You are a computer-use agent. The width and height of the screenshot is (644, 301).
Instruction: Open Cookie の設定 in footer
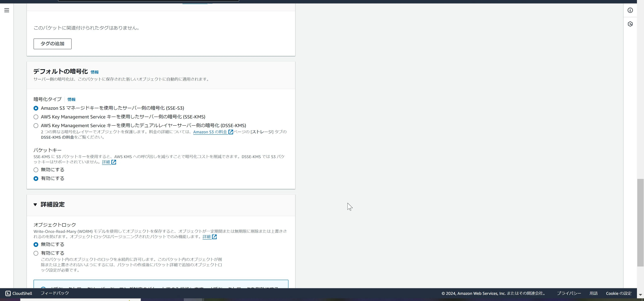click(619, 293)
